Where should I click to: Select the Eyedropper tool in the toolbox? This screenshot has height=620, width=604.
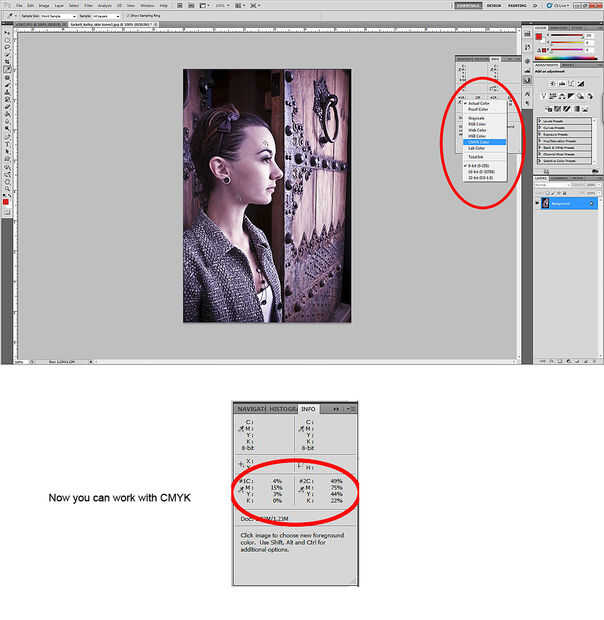7,69
